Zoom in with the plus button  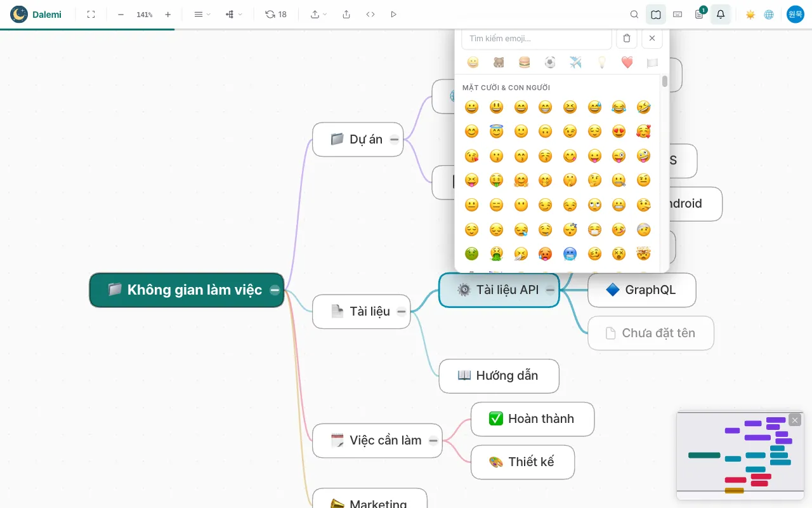pyautogui.click(x=167, y=14)
